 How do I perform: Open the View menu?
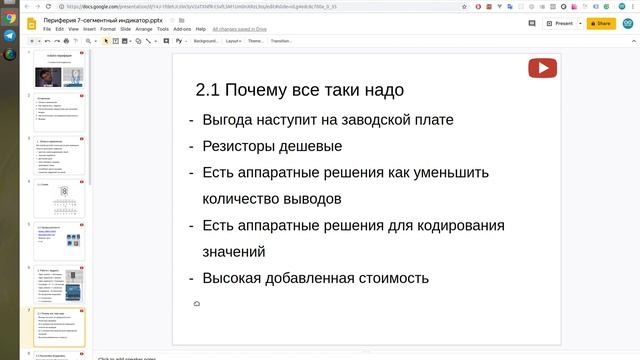click(x=73, y=29)
